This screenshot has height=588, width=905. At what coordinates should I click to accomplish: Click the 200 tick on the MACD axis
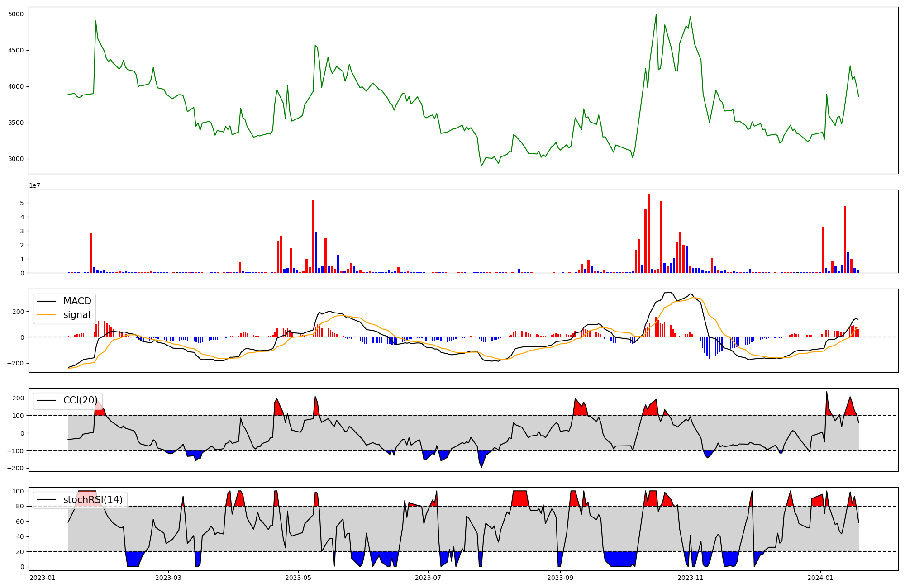[x=18, y=312]
